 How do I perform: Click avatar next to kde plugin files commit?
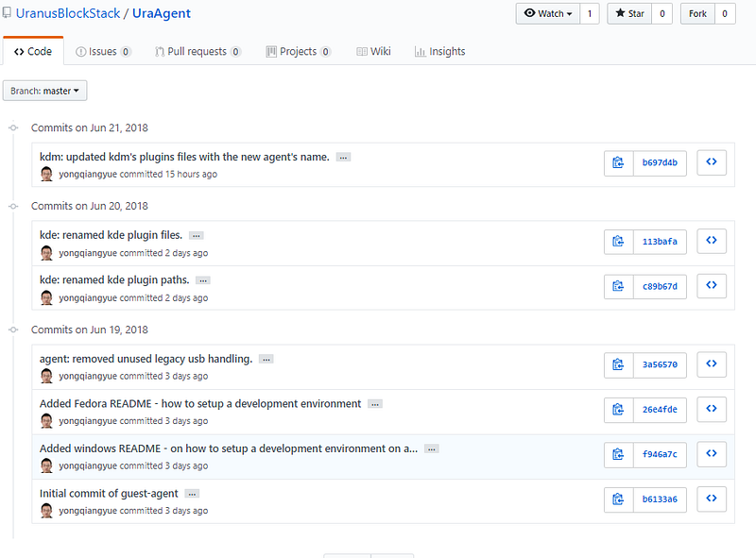[x=46, y=253]
